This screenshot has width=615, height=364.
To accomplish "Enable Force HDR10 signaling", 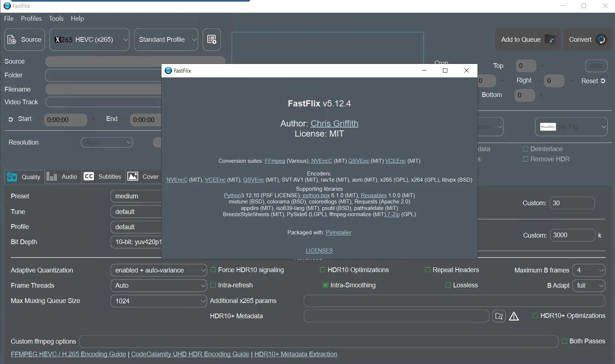I will [213, 270].
